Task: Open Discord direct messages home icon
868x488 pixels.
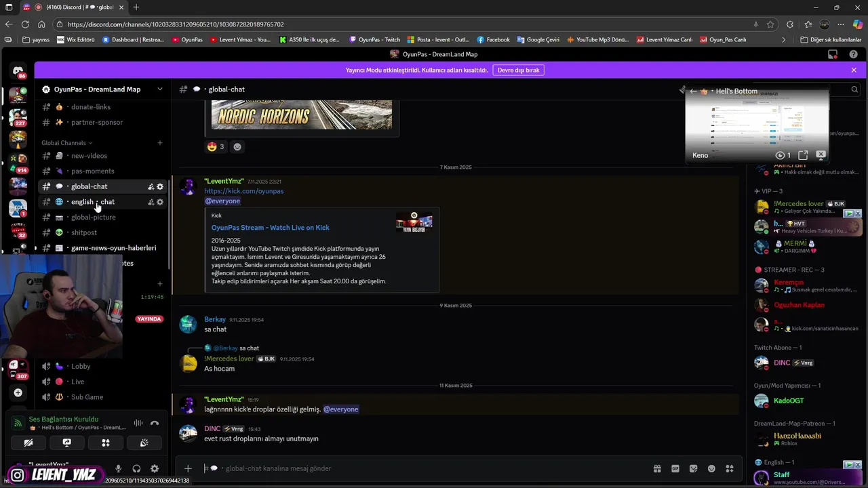Action: [18, 70]
